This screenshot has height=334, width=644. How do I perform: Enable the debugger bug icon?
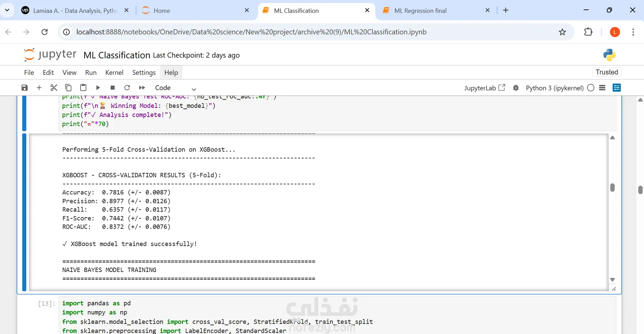tap(516, 88)
